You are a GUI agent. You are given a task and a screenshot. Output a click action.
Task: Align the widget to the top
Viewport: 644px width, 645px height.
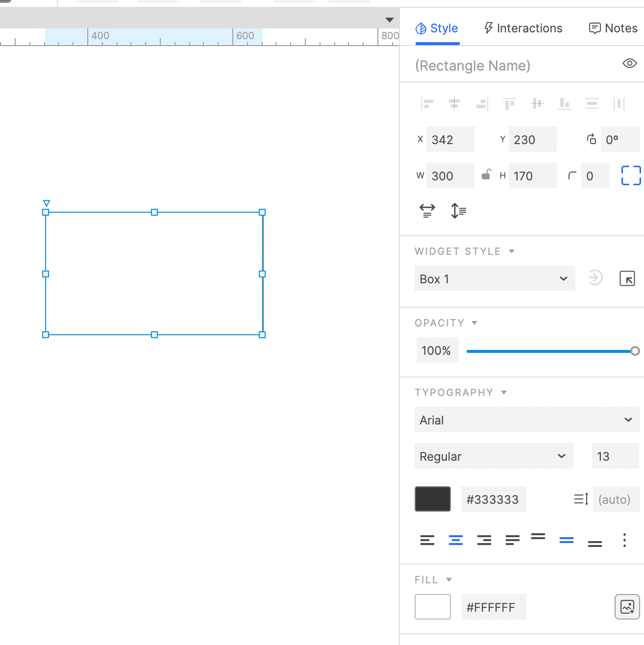click(510, 103)
